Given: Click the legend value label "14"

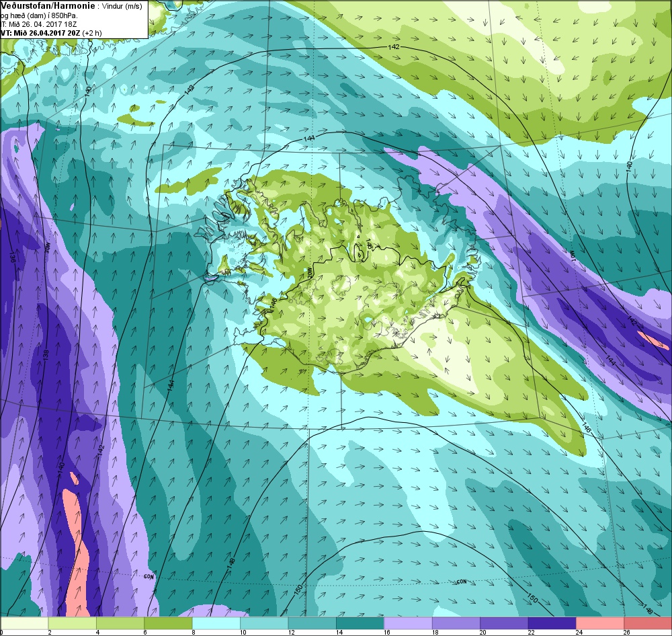Looking at the screenshot, I should click(x=339, y=632).
